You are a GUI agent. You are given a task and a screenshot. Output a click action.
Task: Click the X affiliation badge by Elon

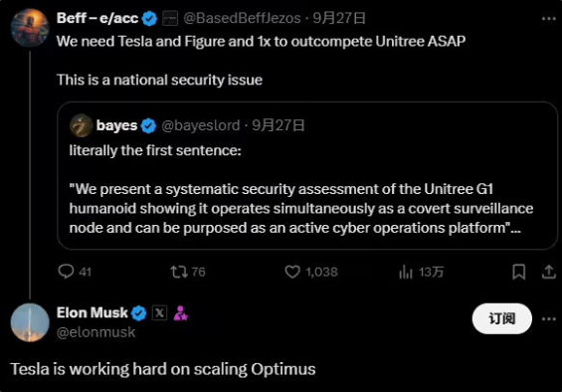point(159,313)
